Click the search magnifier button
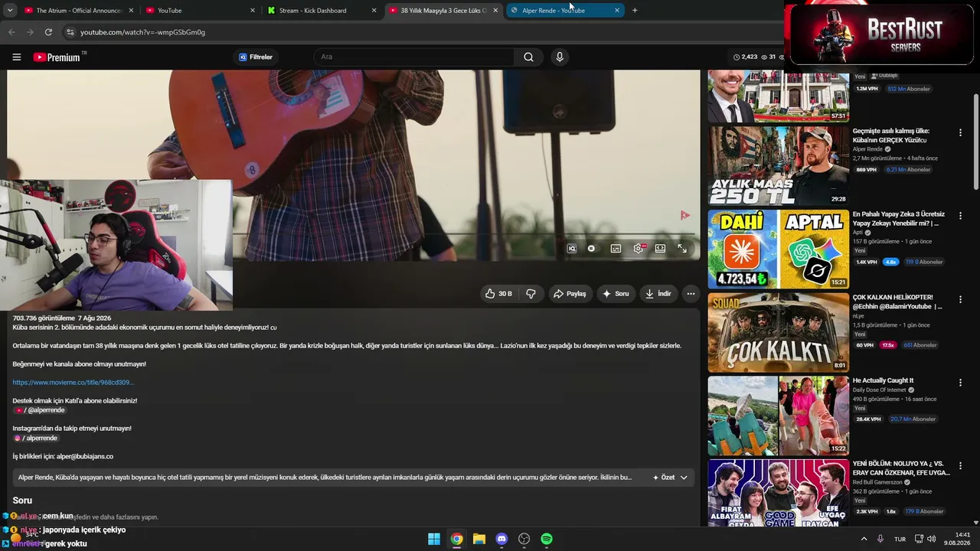This screenshot has height=551, width=980. [x=528, y=57]
